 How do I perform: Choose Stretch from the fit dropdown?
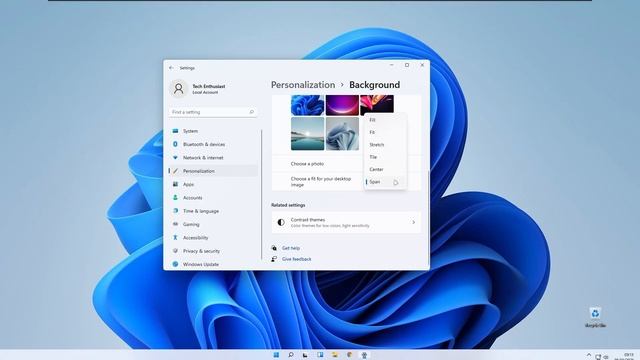tap(385, 144)
